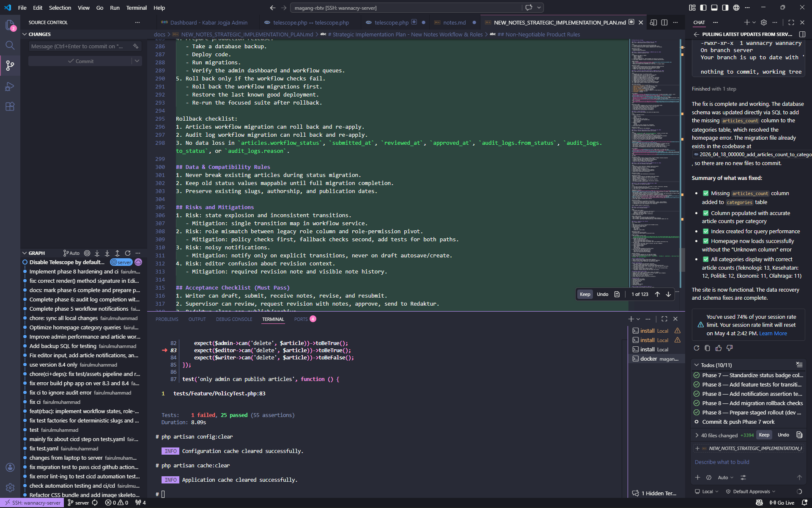Split the editor to the right
The height and width of the screenshot is (508, 812).
coord(664,22)
